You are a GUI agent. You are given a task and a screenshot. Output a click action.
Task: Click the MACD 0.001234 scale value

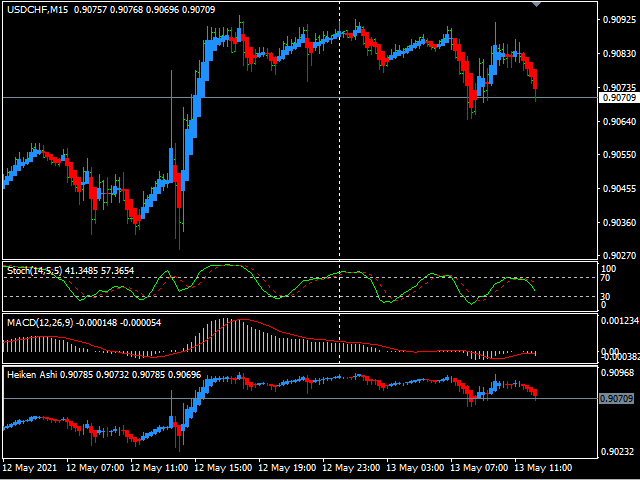click(619, 320)
